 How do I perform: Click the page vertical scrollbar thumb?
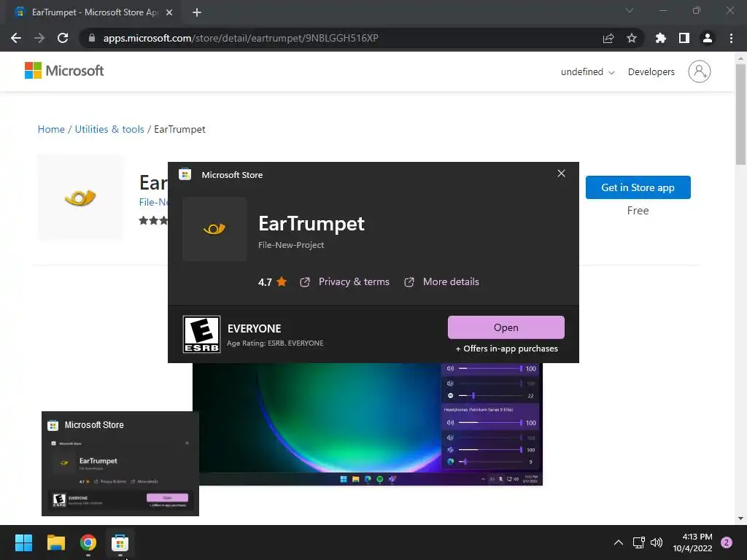(x=740, y=114)
